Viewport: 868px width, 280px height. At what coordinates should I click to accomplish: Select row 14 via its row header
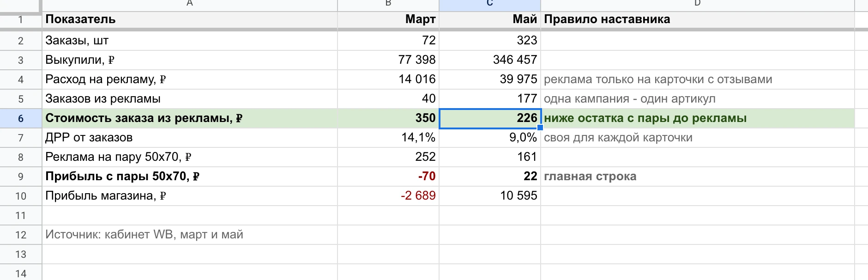tap(21, 273)
